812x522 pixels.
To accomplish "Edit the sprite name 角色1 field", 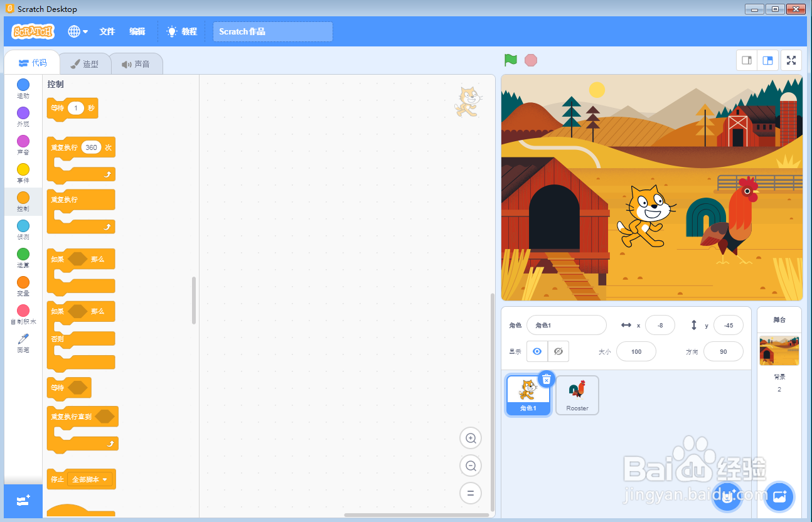I will point(567,325).
